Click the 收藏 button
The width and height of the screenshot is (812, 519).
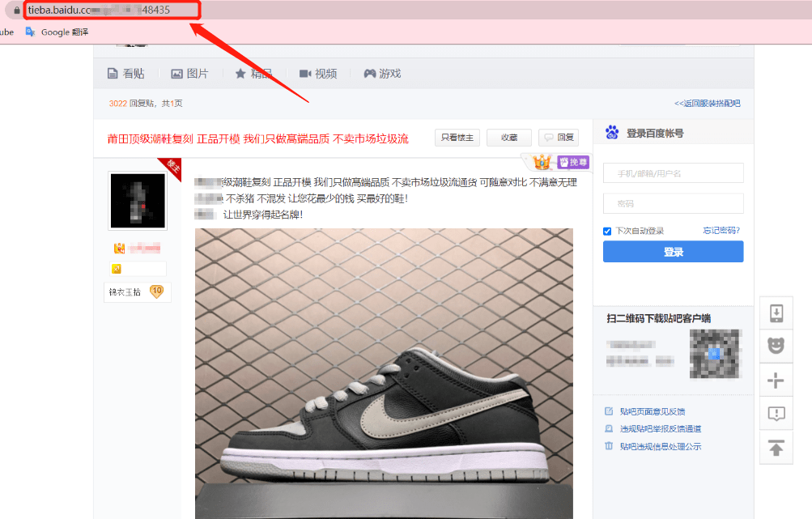pyautogui.click(x=508, y=138)
